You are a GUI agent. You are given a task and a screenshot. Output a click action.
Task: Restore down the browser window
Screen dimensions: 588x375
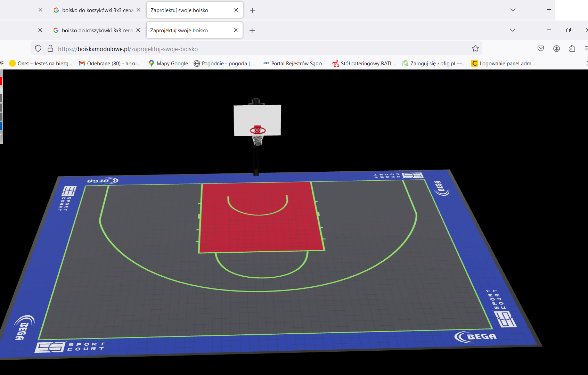[x=568, y=30]
